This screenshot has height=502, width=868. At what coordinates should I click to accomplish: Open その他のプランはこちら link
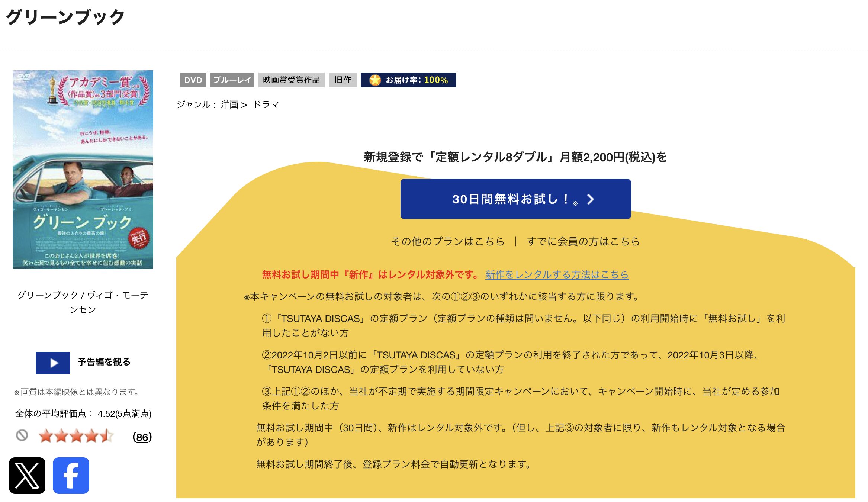tap(447, 241)
